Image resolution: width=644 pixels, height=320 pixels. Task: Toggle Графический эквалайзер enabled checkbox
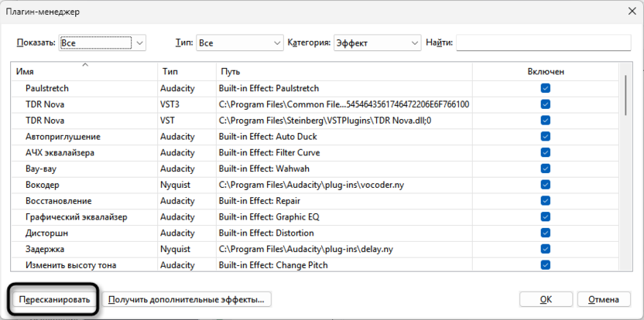click(x=546, y=216)
